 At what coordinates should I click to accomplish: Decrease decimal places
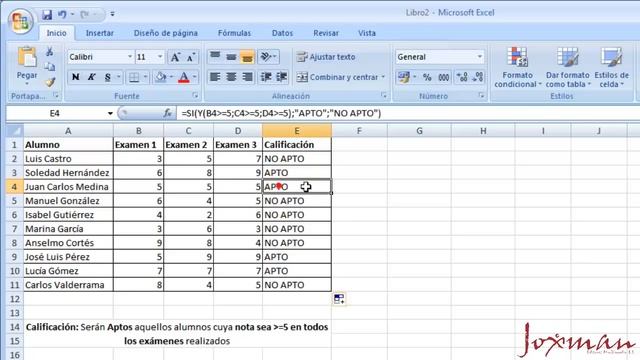(477, 77)
